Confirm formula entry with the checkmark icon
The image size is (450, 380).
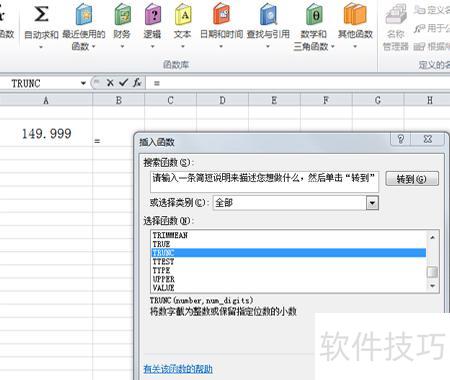pyautogui.click(x=123, y=83)
